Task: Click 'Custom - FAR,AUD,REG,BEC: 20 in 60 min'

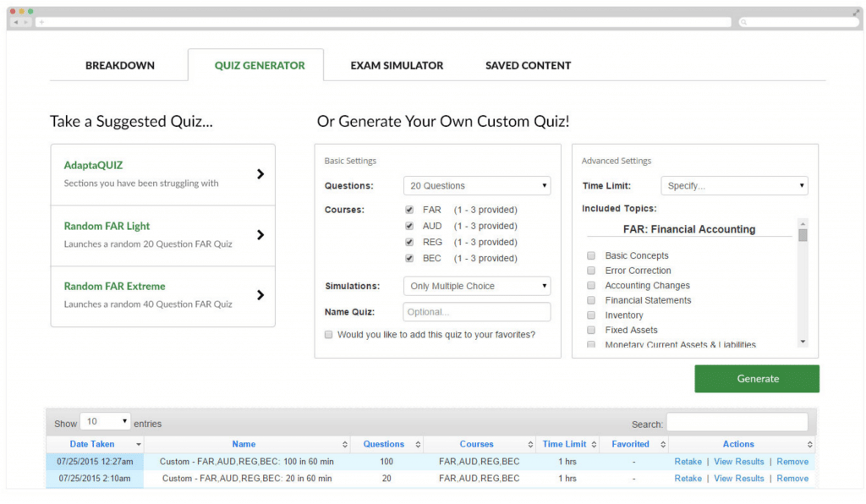Action: (247, 479)
